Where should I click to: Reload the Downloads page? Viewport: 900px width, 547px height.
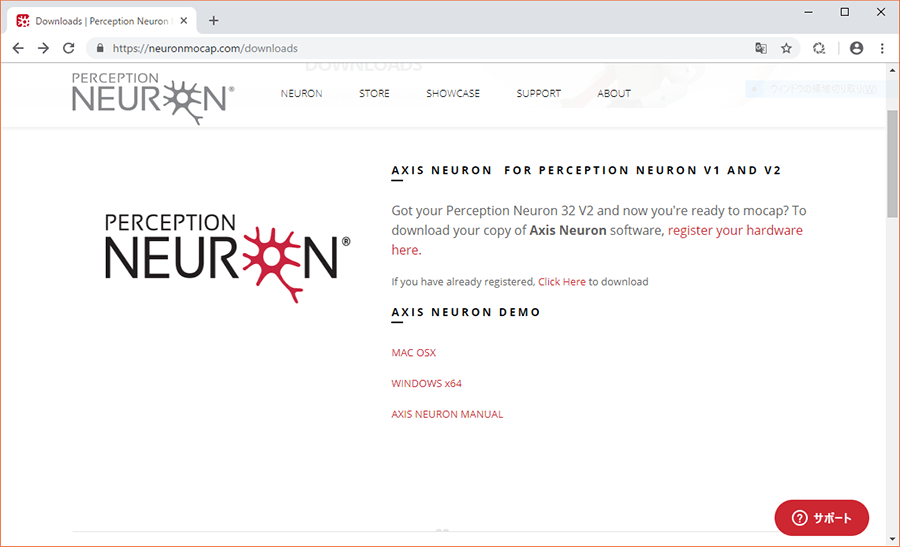point(69,48)
